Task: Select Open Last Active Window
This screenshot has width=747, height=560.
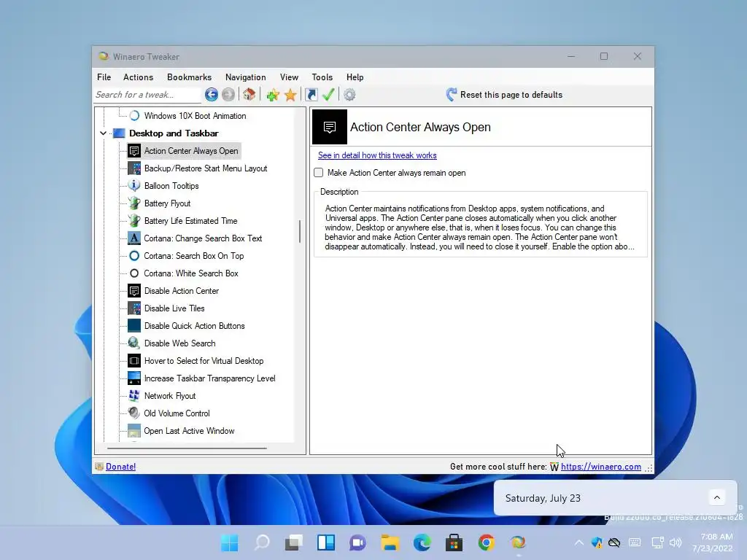Action: pyautogui.click(x=189, y=431)
